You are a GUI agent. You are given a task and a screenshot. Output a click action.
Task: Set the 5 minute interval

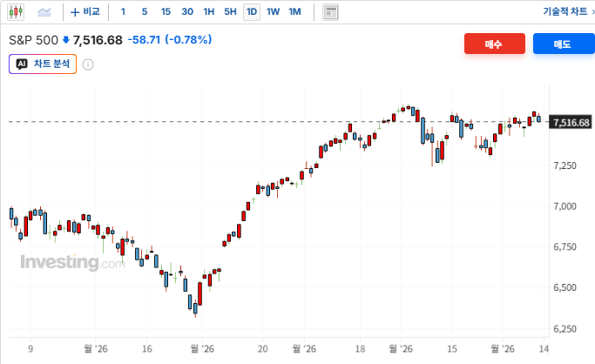click(145, 11)
